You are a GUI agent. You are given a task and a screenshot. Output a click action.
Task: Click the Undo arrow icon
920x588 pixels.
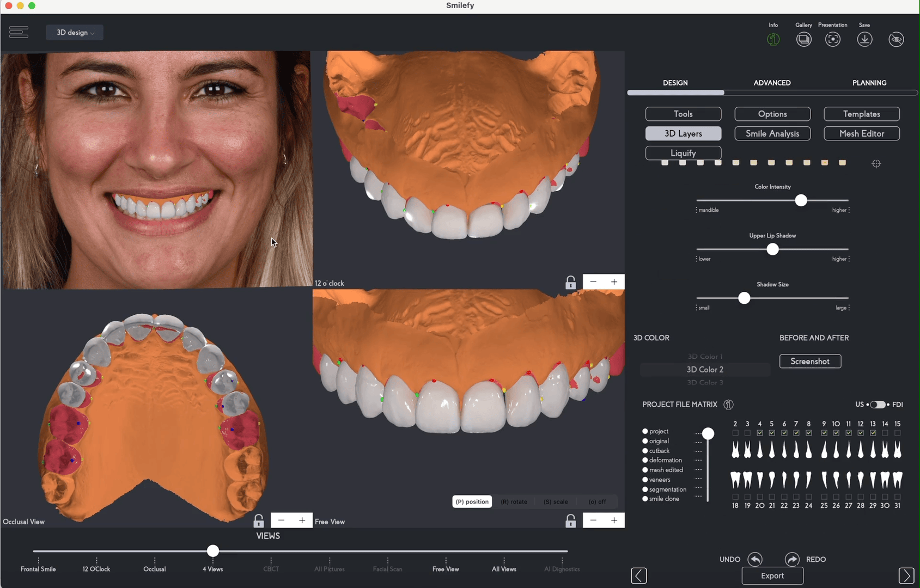pos(755,559)
